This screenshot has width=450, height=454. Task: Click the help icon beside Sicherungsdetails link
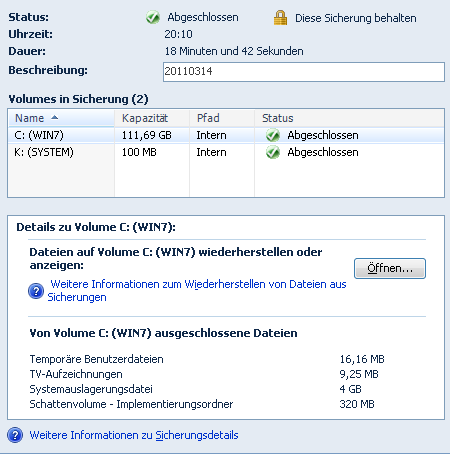point(15,435)
